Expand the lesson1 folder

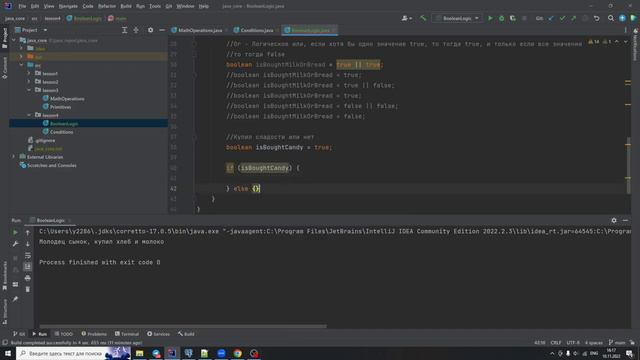29,73
